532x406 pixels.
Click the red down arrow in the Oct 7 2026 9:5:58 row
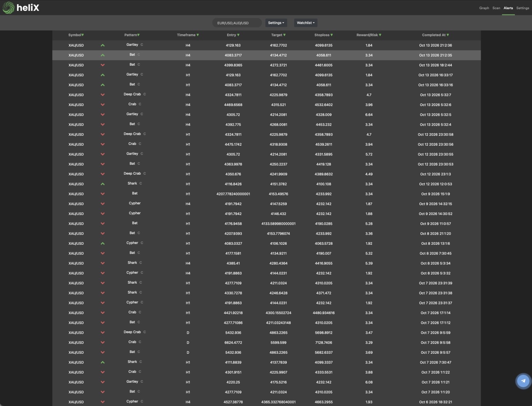coord(102,343)
